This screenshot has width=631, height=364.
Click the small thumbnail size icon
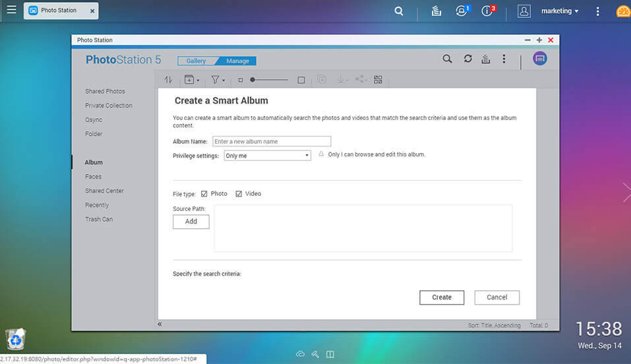pos(240,80)
